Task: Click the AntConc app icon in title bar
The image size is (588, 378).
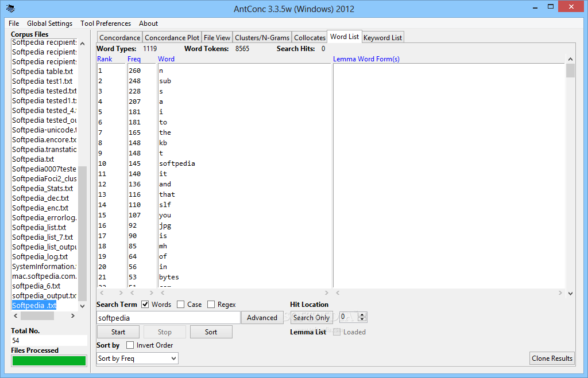Action: pyautogui.click(x=10, y=9)
